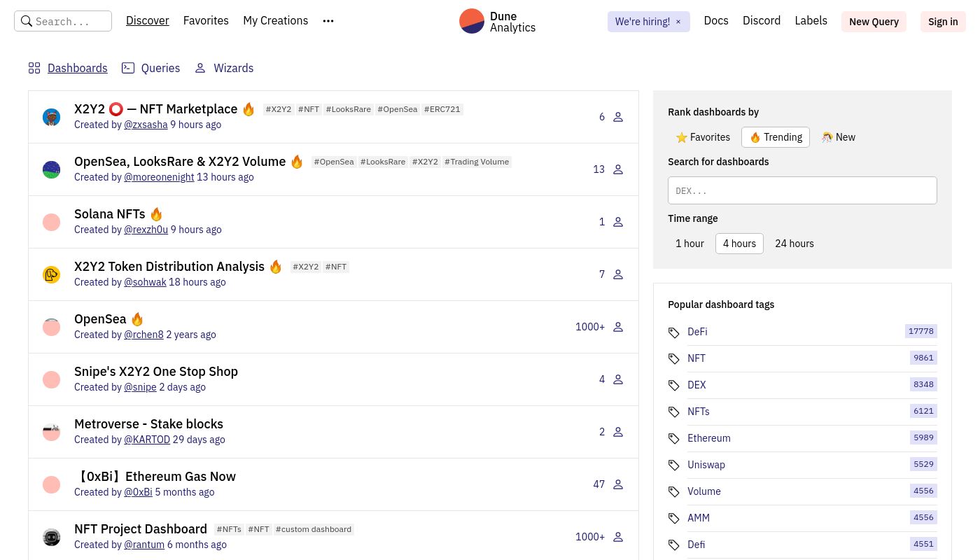Click the search magnifier icon
980x560 pixels.
pyautogui.click(x=27, y=21)
